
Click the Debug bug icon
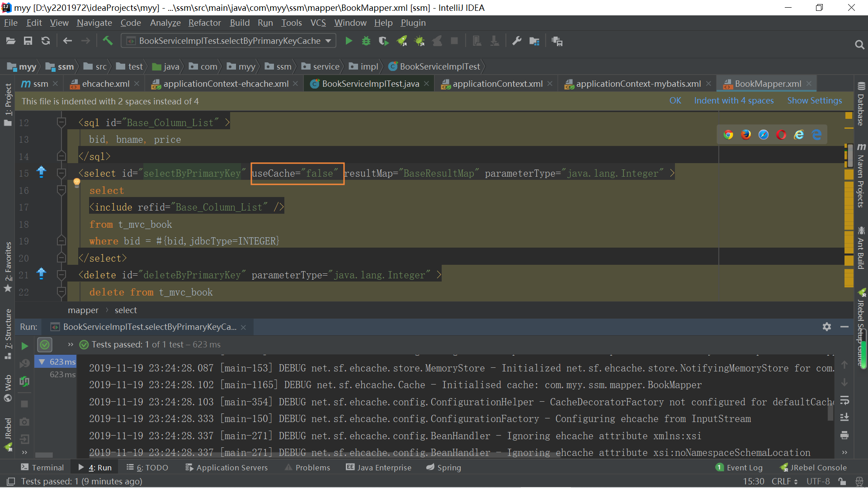[366, 41]
